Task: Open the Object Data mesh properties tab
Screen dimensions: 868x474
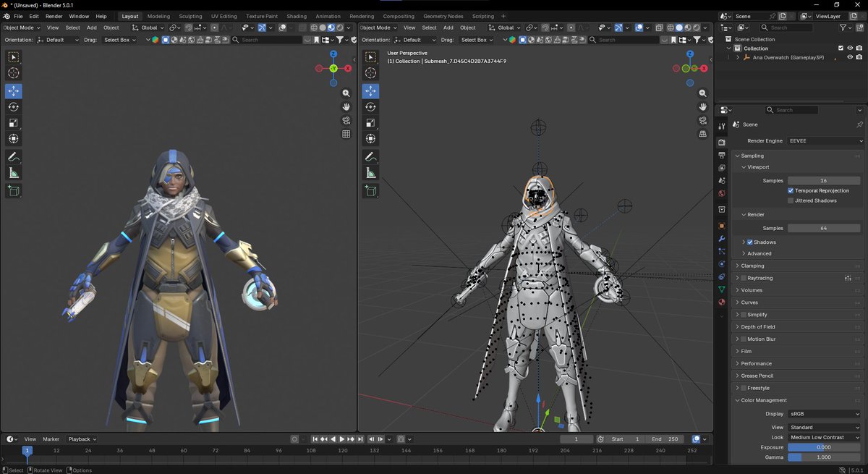Action: coord(722,289)
